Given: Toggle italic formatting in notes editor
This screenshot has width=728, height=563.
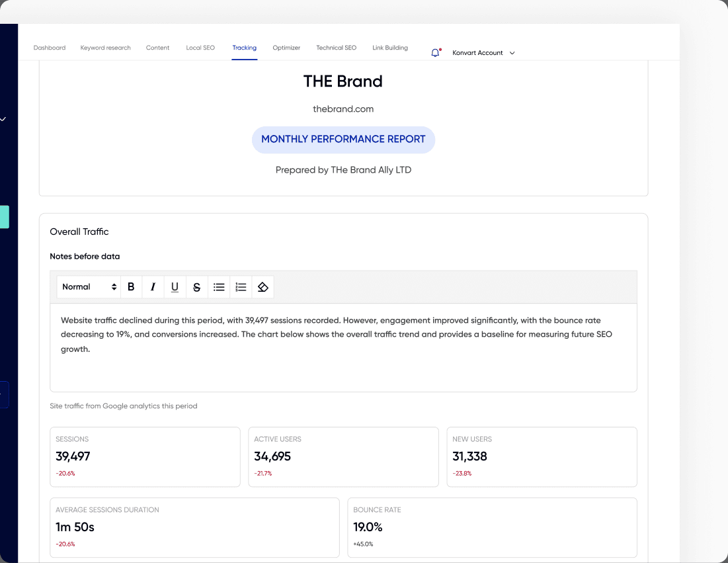Looking at the screenshot, I should pos(153,287).
